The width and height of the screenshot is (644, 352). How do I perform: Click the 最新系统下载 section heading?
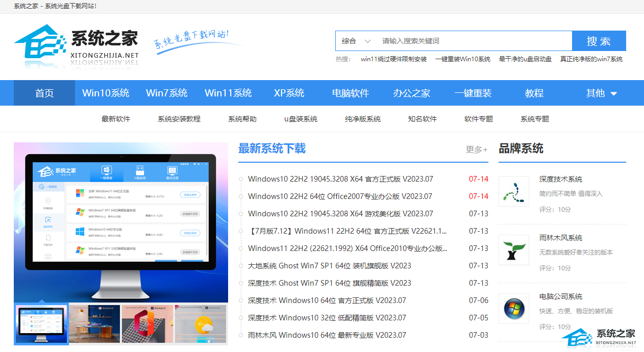pyautogui.click(x=272, y=148)
